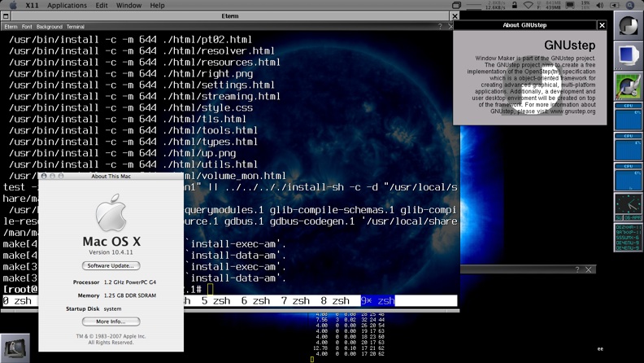Click the CPU monitor dockapp showing 1%

click(x=628, y=147)
